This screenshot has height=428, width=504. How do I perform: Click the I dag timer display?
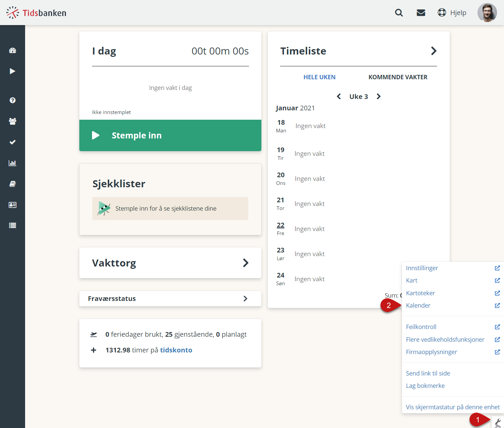[x=220, y=51]
